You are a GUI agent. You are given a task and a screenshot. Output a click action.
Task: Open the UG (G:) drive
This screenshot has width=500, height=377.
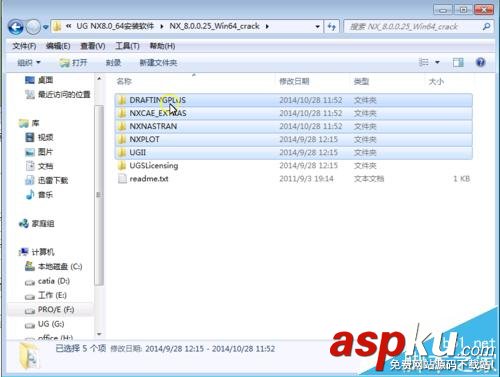44,324
